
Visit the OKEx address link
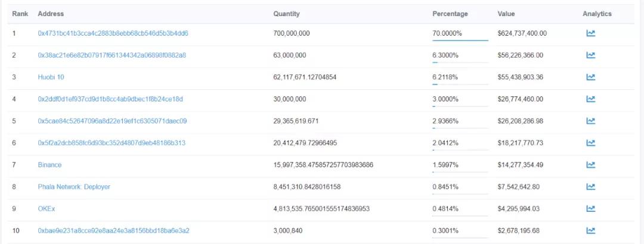[47, 209]
